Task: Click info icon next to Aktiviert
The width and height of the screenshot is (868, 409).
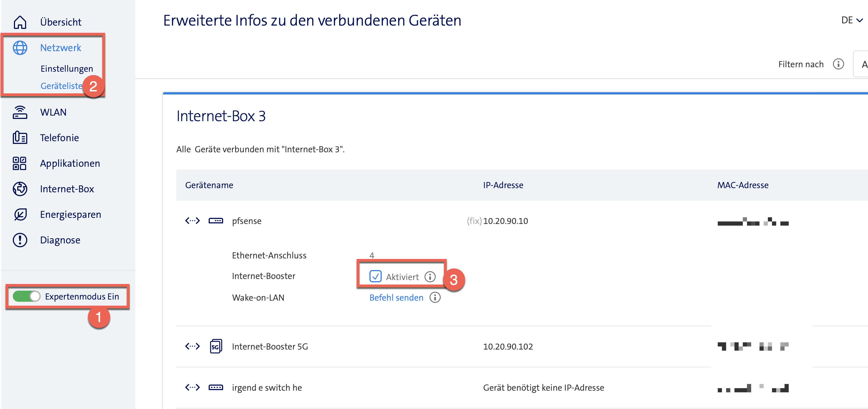Action: (x=430, y=277)
